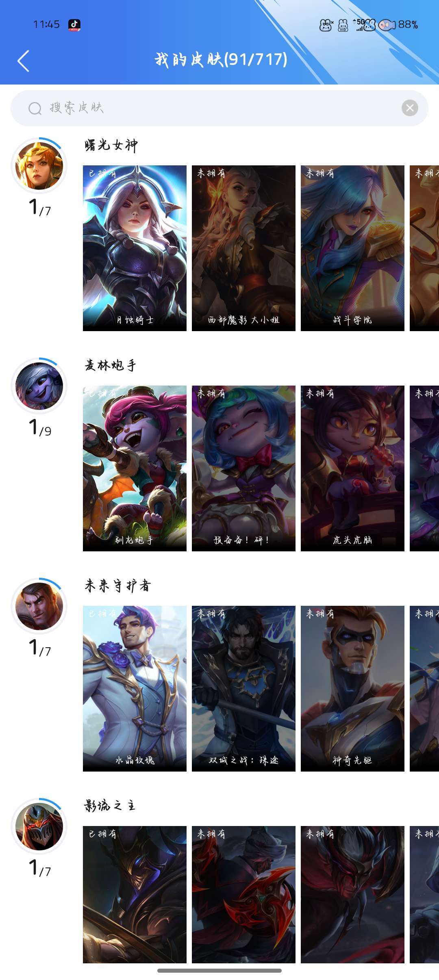Open the 影流之主 champion avatar
439x980 pixels.
click(39, 826)
